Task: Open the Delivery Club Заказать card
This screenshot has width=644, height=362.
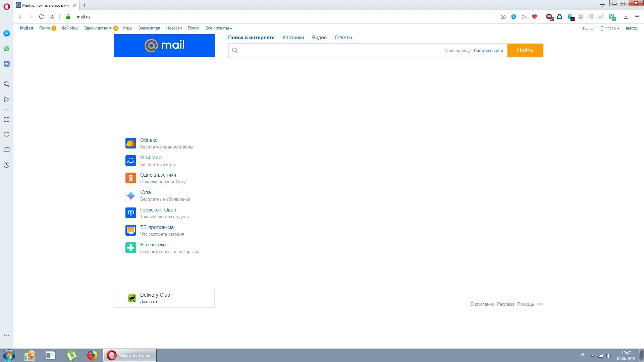Action: [x=164, y=298]
